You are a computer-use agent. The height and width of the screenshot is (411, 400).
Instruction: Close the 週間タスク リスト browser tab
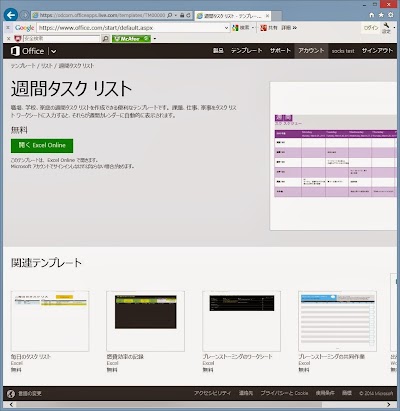click(267, 16)
